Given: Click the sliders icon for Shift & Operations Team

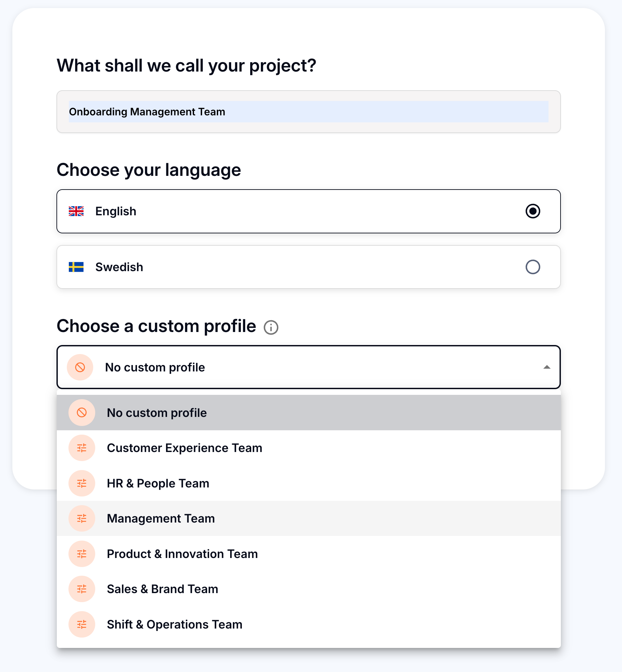Looking at the screenshot, I should [x=82, y=625].
